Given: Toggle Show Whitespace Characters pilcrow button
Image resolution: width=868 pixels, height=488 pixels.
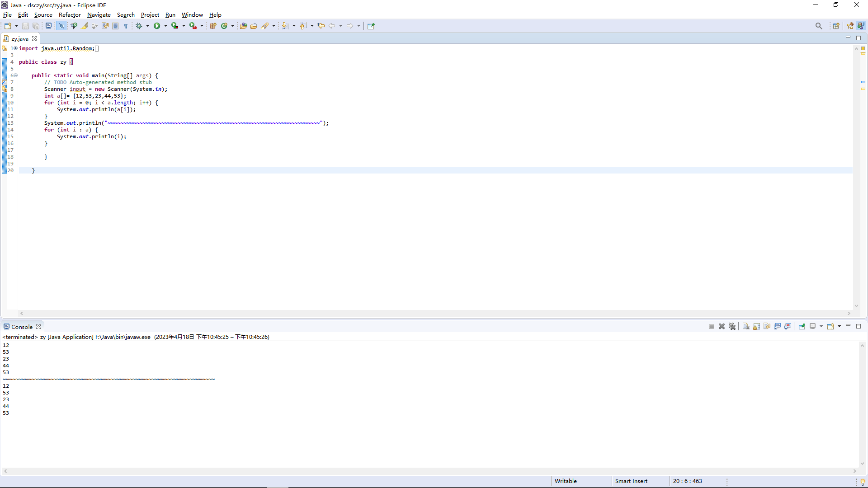Looking at the screenshot, I should pos(126,26).
